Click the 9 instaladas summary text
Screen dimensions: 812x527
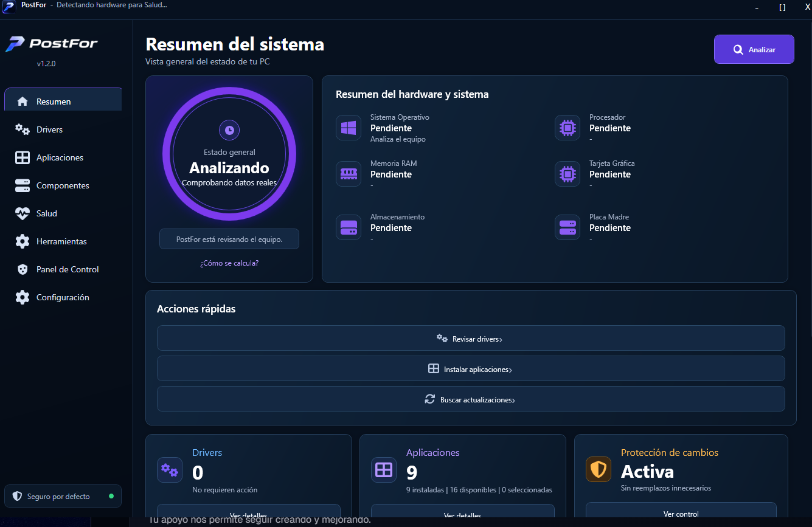(479, 490)
